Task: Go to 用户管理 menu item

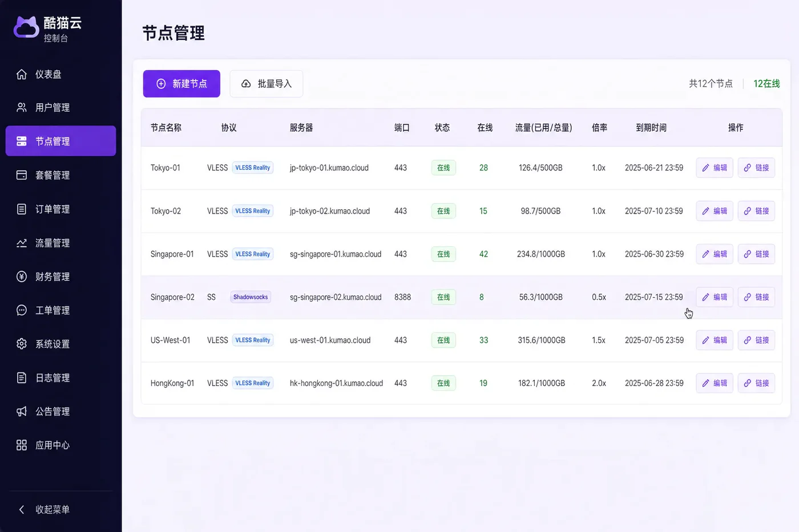Action: point(60,107)
